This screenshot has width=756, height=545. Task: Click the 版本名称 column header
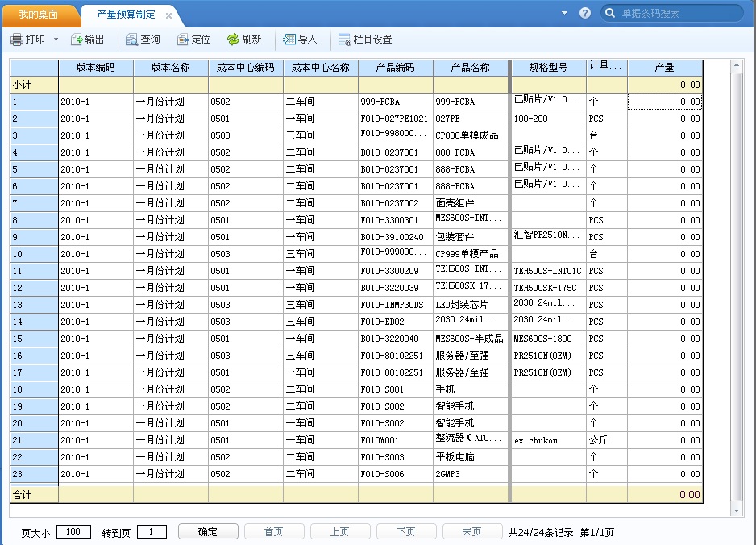point(171,68)
